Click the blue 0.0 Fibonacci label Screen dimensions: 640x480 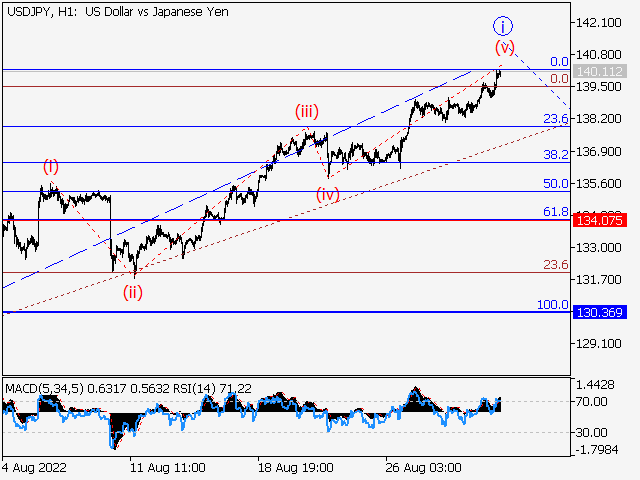[559, 62]
